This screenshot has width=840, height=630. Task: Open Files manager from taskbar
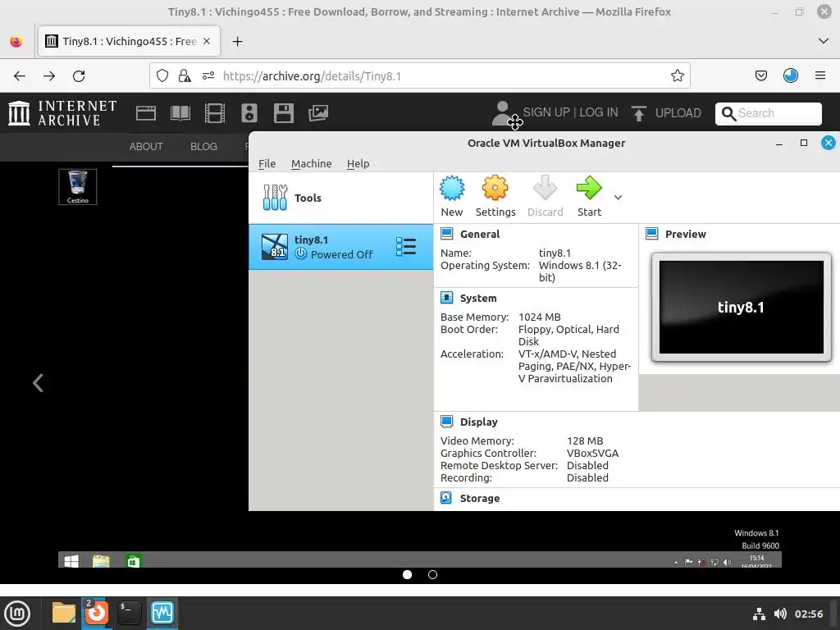[x=64, y=613]
